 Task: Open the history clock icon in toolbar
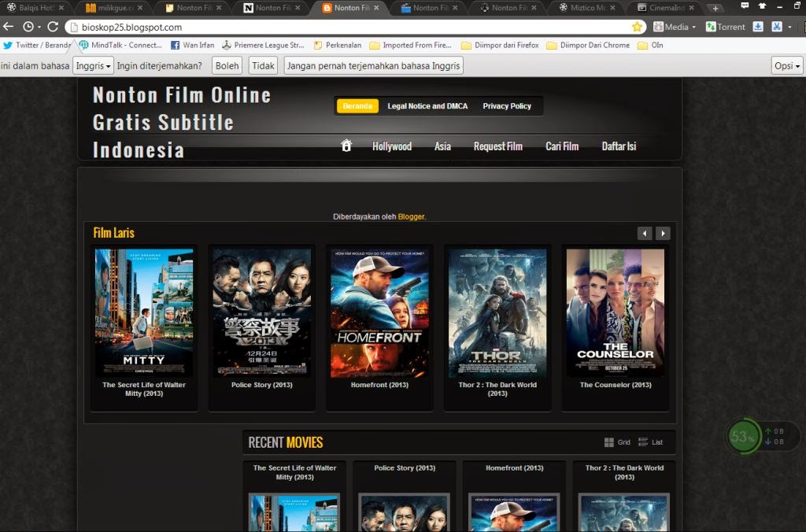(29, 27)
